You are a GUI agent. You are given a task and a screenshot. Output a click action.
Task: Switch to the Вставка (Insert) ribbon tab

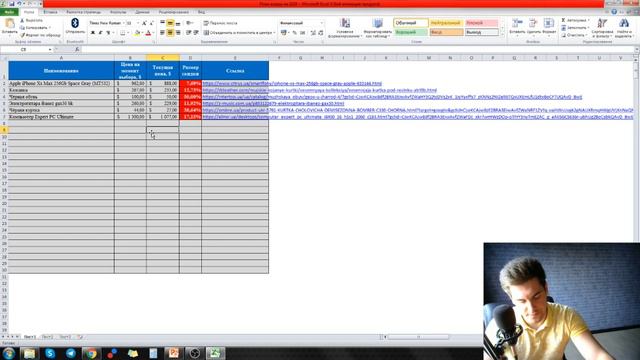coord(51,12)
